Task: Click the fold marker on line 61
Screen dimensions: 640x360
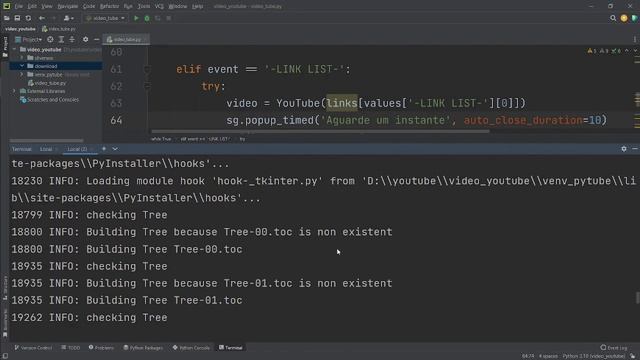Action: 147,69
